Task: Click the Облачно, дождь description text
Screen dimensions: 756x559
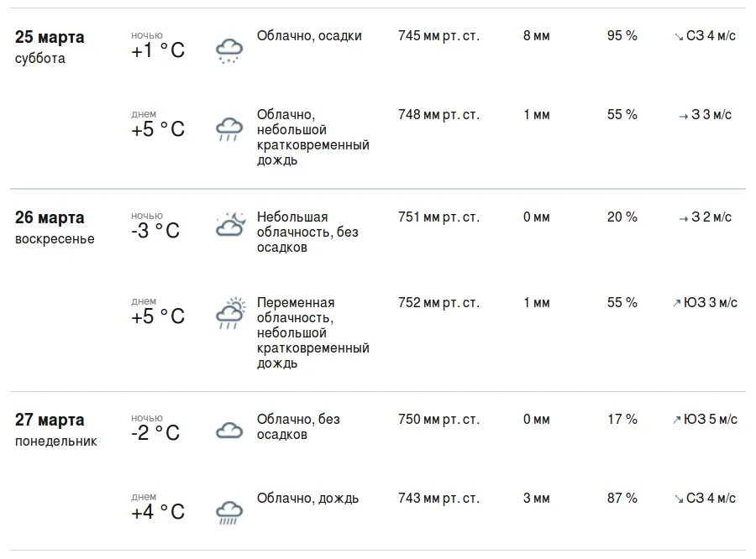Action: (x=307, y=499)
